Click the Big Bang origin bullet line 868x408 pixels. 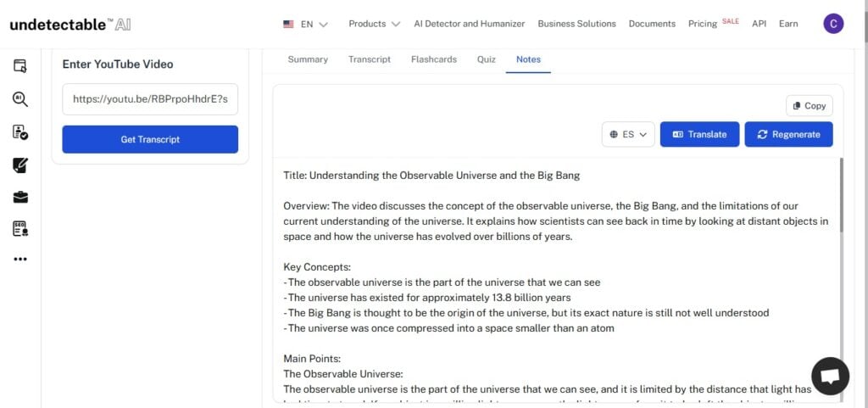(x=526, y=313)
